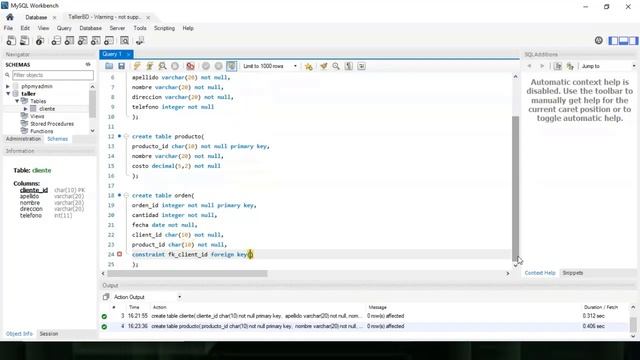Viewport: 640px width, 360px height.
Task: Switch to the Session tab
Action: tap(49, 333)
